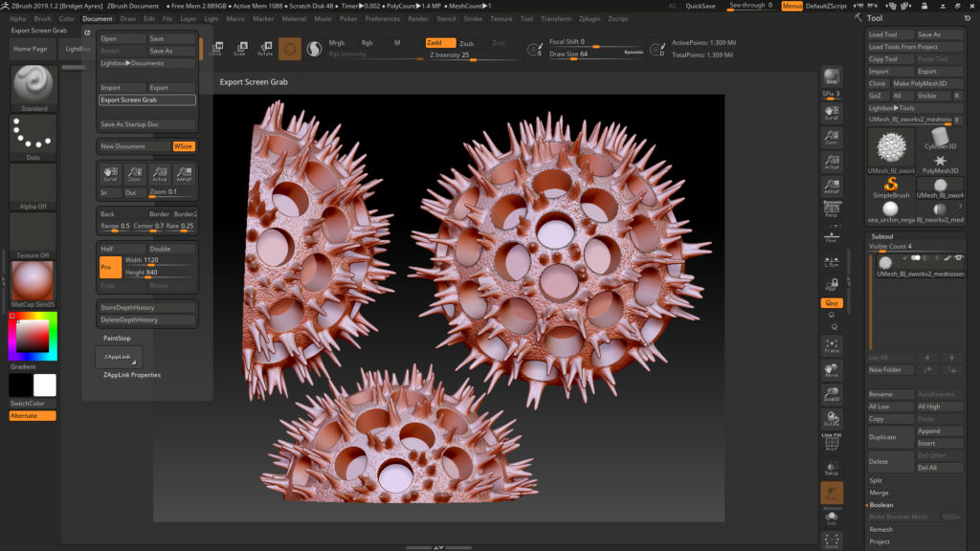Click the Frame icon in right shelf

pos(832,345)
